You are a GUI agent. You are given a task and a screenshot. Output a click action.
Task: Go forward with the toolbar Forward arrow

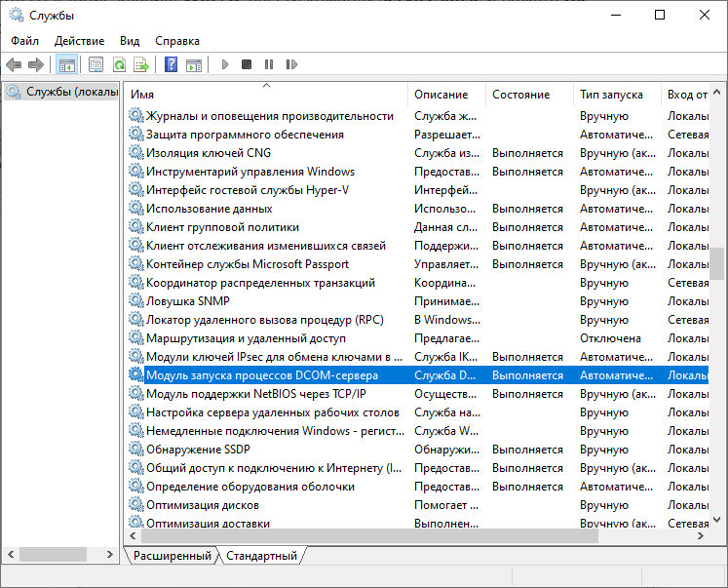coord(36,64)
